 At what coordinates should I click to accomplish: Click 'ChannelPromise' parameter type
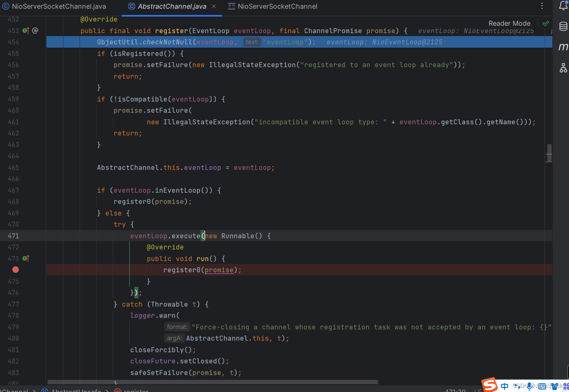click(x=333, y=31)
